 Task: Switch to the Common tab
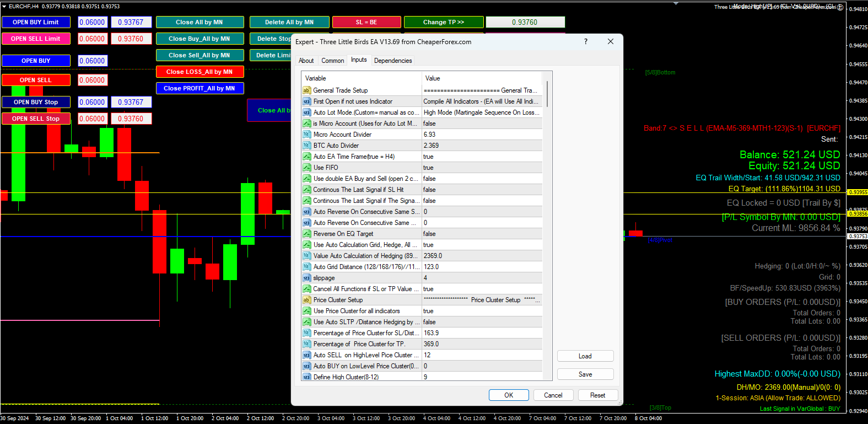tap(333, 61)
